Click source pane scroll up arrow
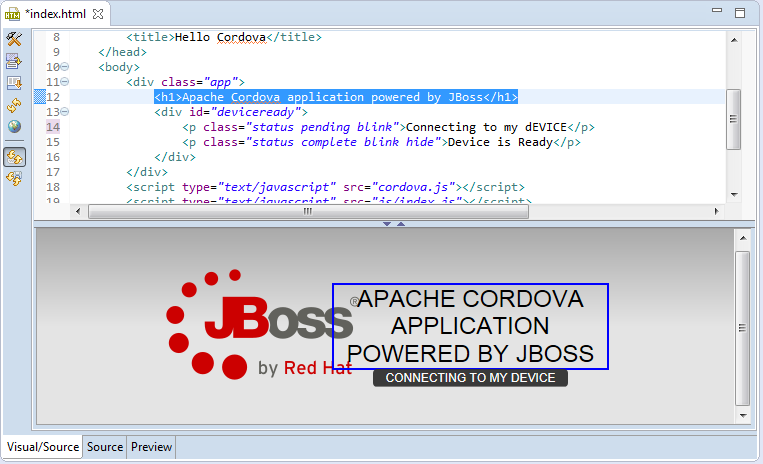Image resolution: width=763 pixels, height=464 pixels. click(734, 40)
